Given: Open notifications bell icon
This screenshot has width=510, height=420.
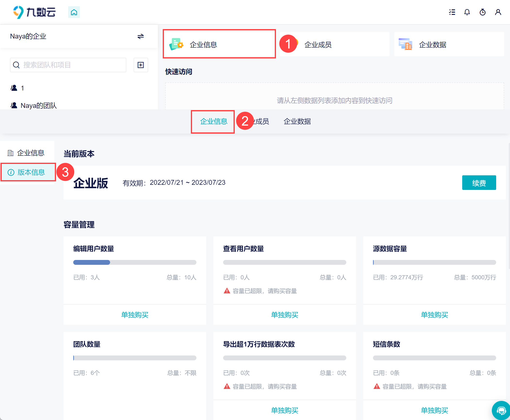Looking at the screenshot, I should [467, 12].
